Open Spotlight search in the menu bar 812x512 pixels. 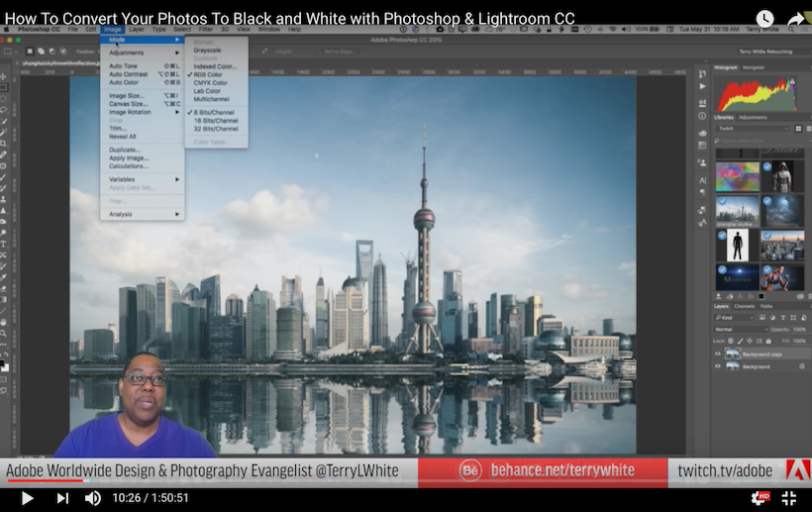[791, 30]
